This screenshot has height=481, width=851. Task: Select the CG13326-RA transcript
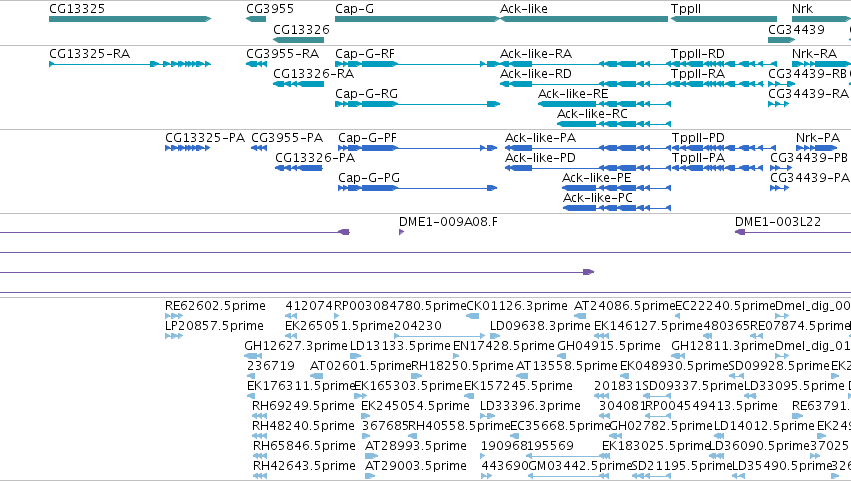298,84
